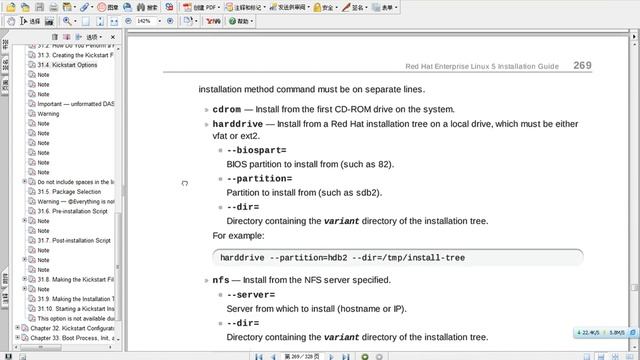
Task: Select the text Select tool
Action: pyautogui.click(x=30, y=21)
